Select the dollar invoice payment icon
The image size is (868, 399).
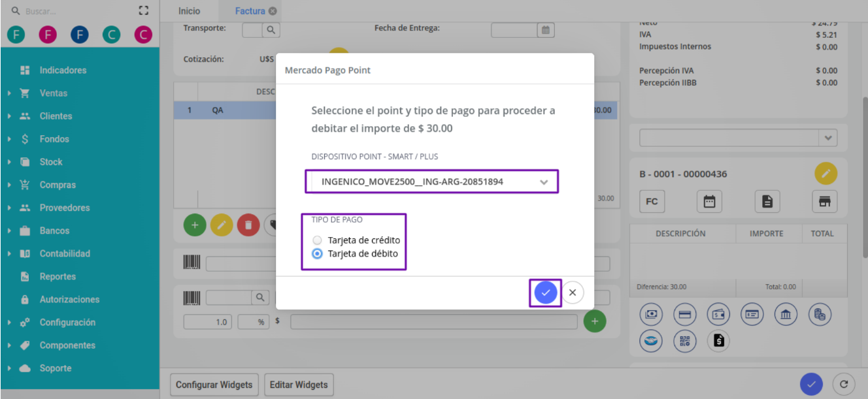click(x=718, y=340)
